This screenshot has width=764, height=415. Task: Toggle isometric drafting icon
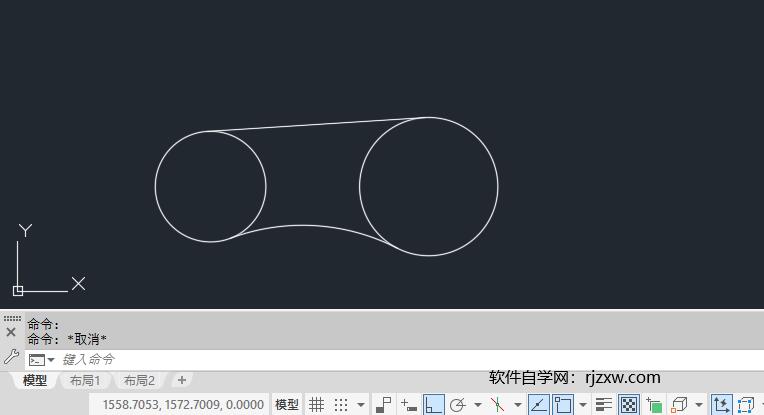tap(497, 405)
